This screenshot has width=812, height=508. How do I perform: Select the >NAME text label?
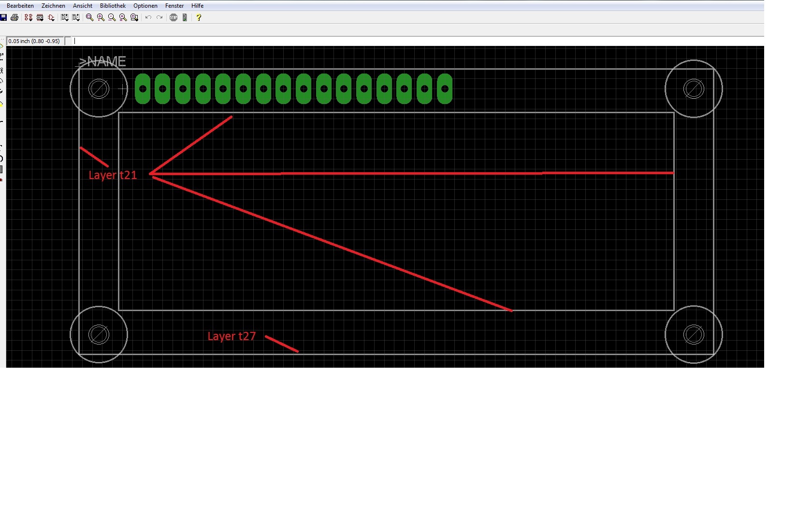(x=102, y=61)
